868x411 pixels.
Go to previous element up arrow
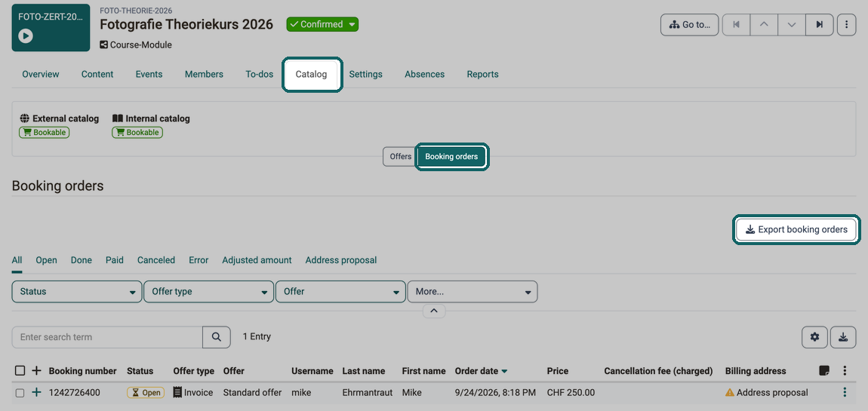click(x=764, y=25)
